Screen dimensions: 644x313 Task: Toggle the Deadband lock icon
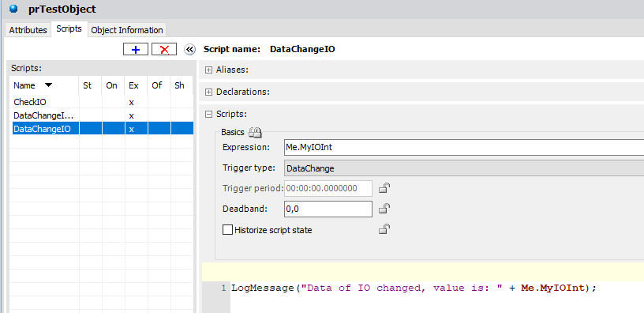(384, 209)
